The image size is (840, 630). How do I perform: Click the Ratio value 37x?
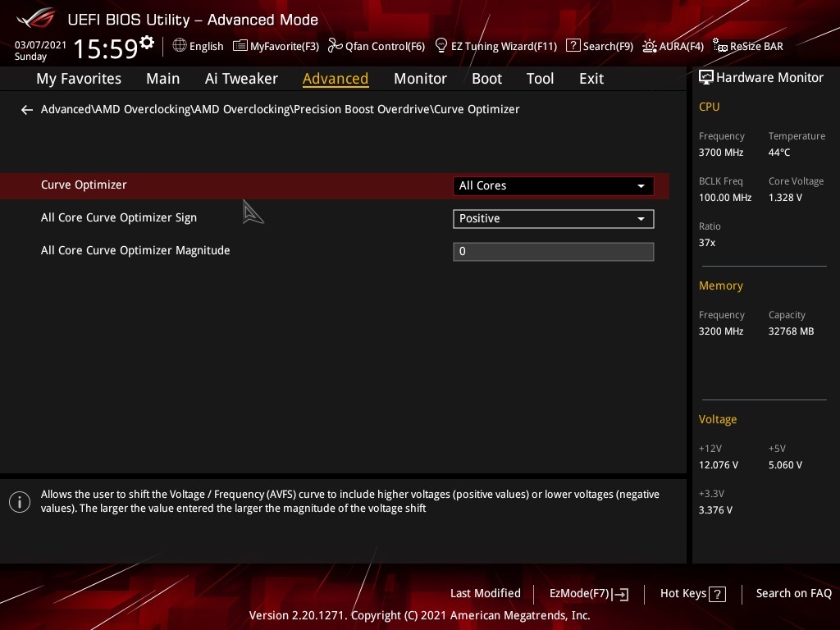(707, 243)
